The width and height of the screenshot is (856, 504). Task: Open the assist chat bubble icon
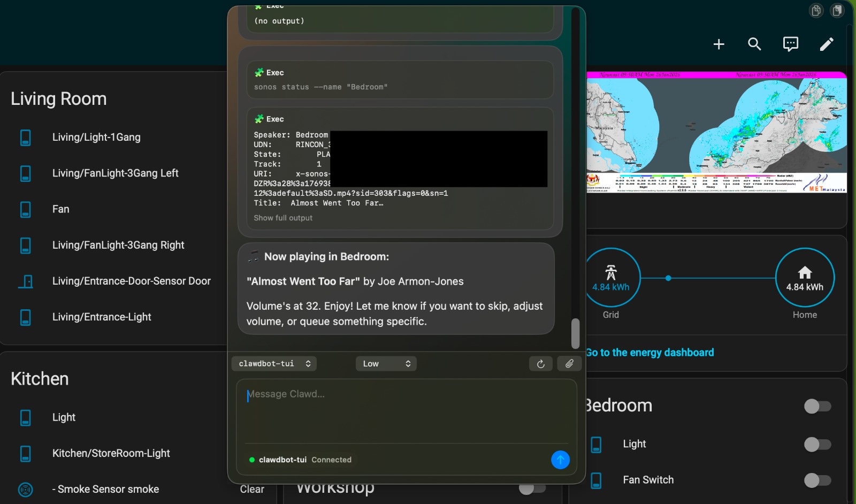point(790,44)
